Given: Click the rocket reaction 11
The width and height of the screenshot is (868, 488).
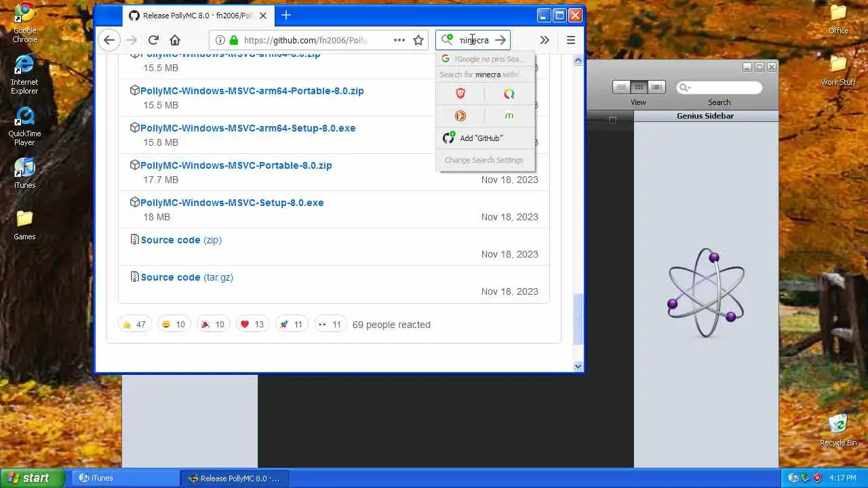Looking at the screenshot, I should click(x=292, y=325).
